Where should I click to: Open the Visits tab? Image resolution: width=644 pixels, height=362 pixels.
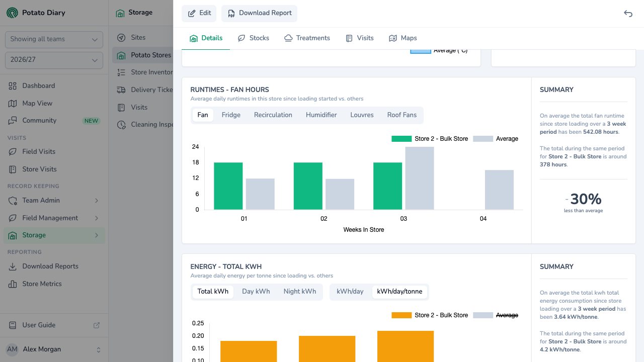coord(359,38)
